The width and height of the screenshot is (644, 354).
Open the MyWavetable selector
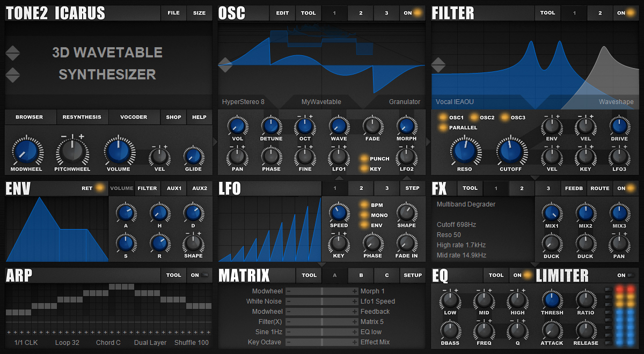pos(321,101)
